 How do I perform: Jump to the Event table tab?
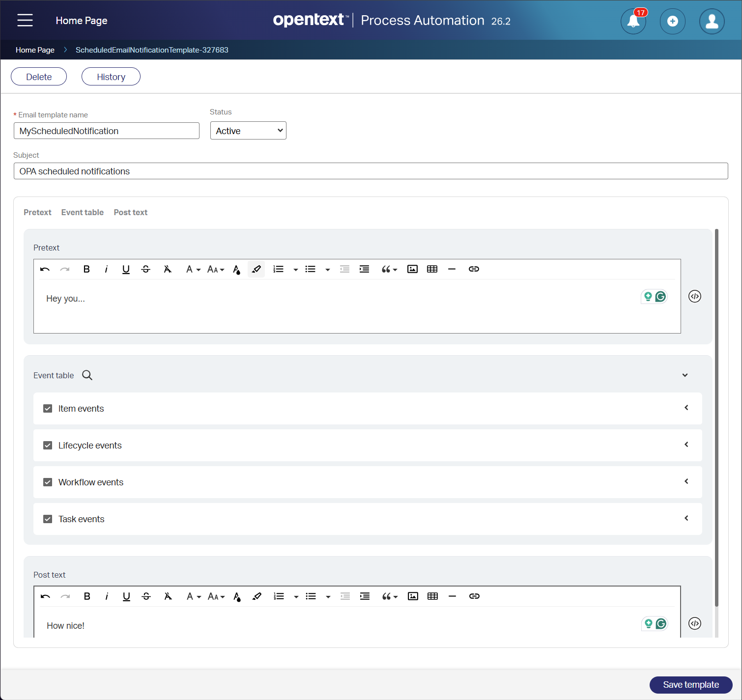(83, 212)
